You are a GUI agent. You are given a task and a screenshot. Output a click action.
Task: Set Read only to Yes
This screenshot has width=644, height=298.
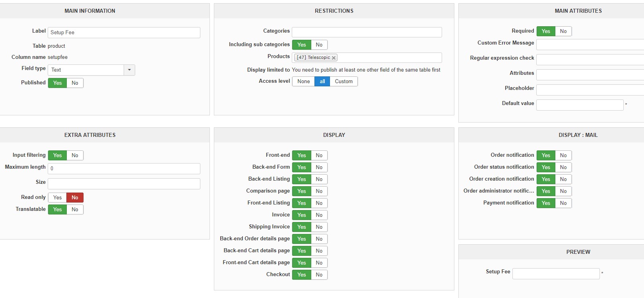click(57, 197)
